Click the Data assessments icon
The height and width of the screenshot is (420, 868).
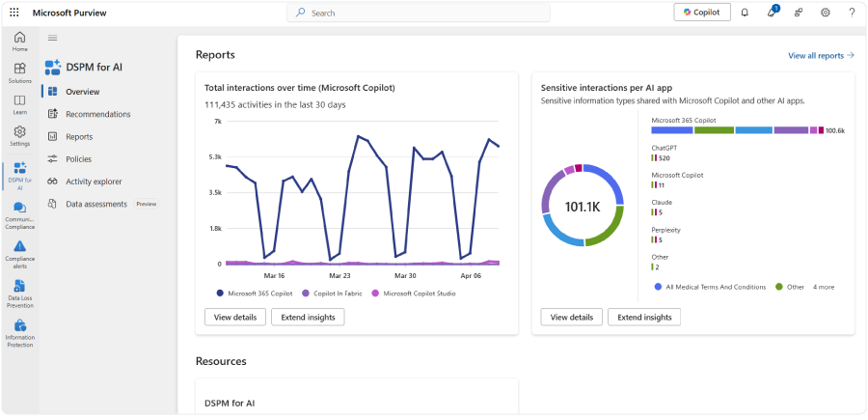53,204
